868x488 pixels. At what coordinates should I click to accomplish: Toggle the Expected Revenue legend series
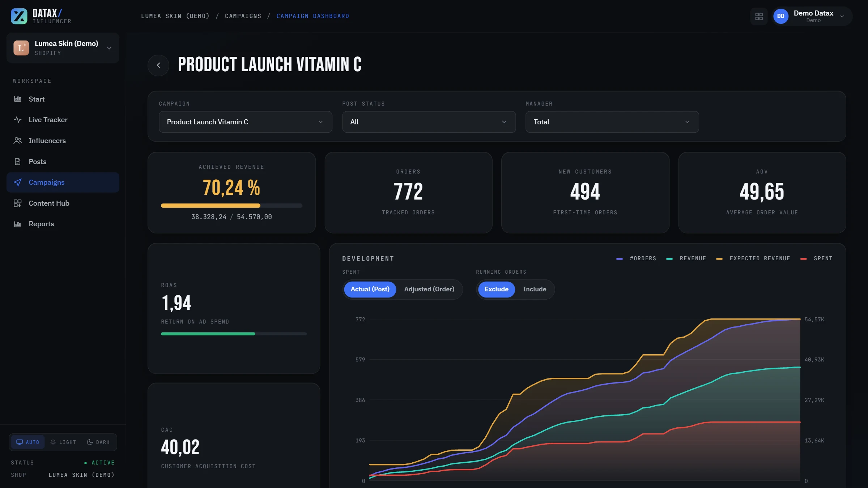click(x=753, y=258)
